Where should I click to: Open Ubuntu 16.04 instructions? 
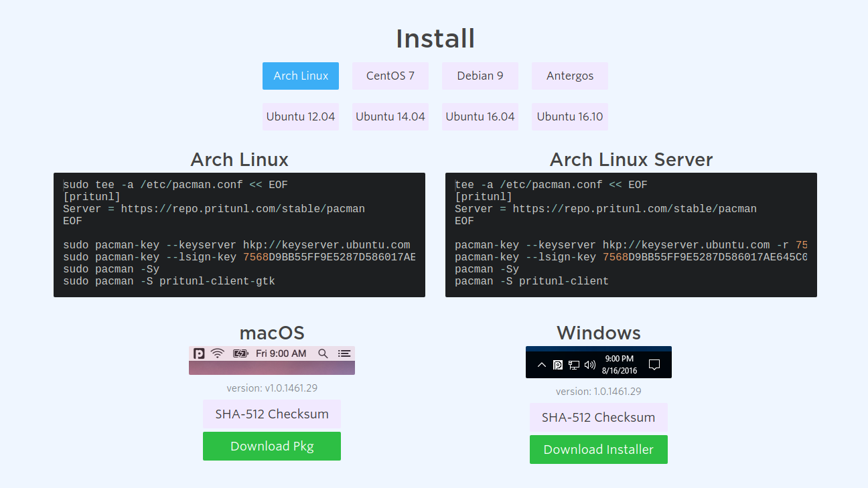480,116
